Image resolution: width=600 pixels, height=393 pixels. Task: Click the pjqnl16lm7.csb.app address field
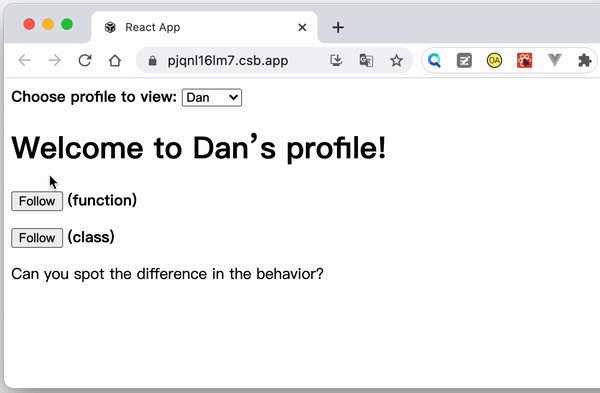(x=228, y=60)
